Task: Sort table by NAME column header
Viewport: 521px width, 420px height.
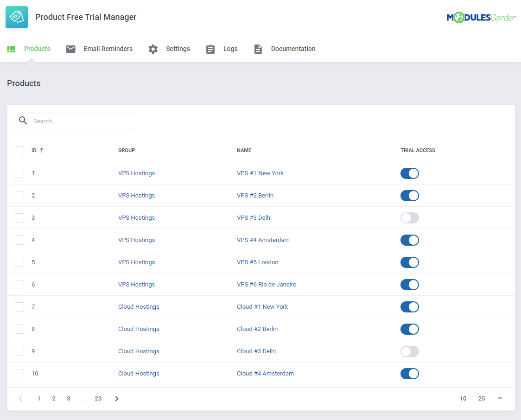Action: pyautogui.click(x=244, y=150)
